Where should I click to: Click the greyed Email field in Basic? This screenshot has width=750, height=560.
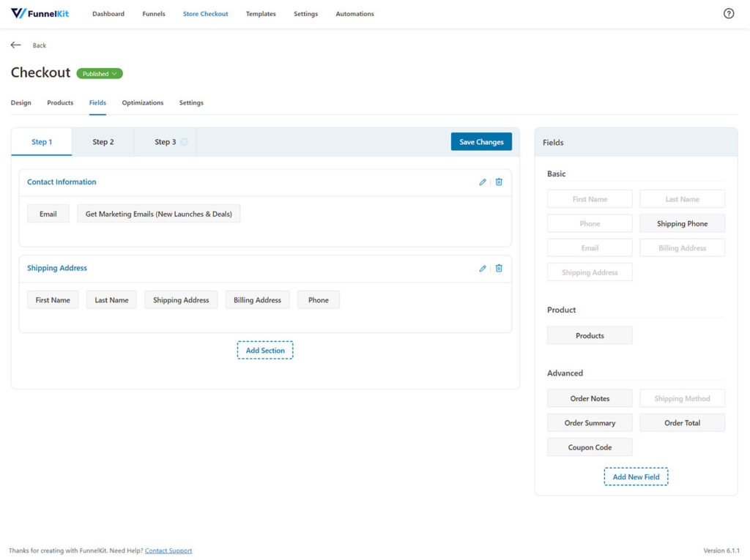(x=590, y=247)
